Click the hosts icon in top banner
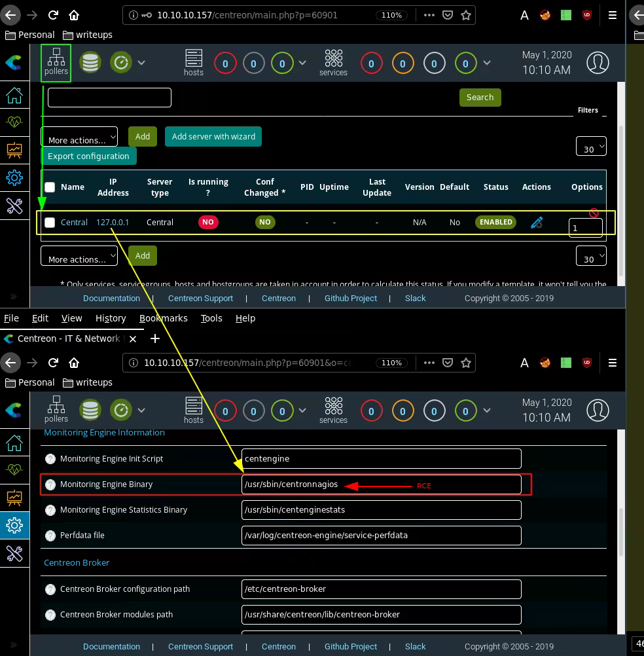The width and height of the screenshot is (644, 656). [194, 63]
